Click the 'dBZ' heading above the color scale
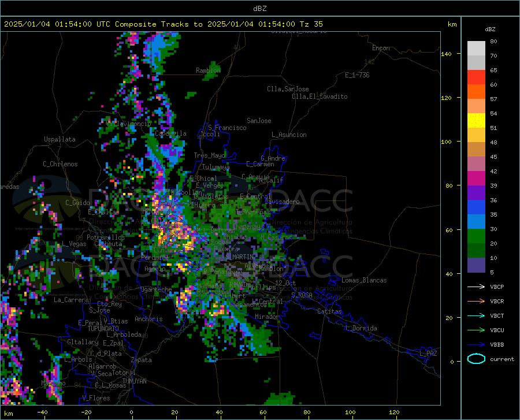520x420 pixels. [x=490, y=29]
